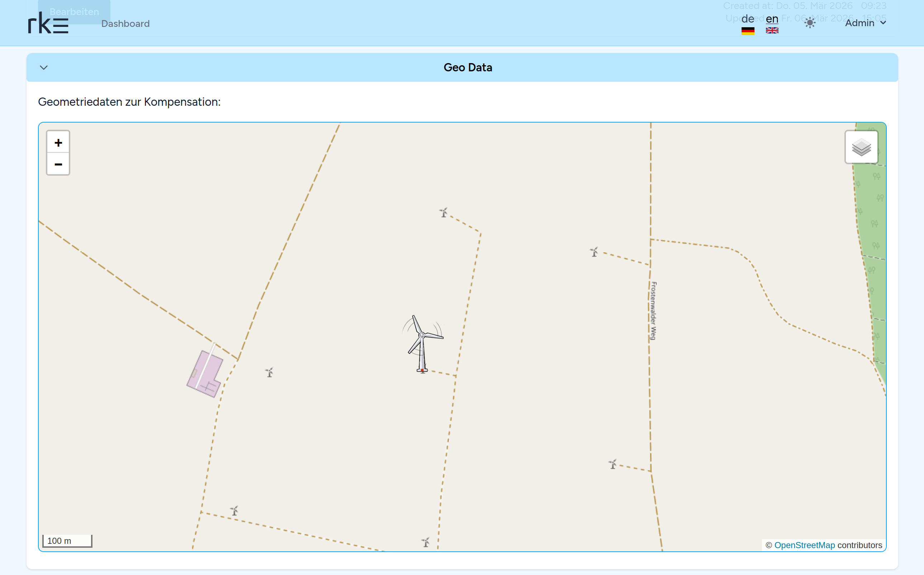The image size is (924, 575).
Task: Open the Dashboard menu item
Action: click(125, 23)
